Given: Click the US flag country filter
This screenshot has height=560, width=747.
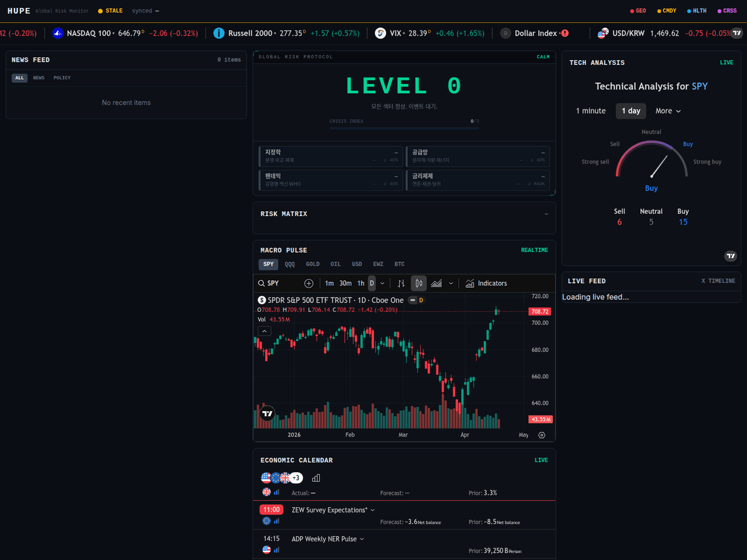Looking at the screenshot, I should point(266,478).
